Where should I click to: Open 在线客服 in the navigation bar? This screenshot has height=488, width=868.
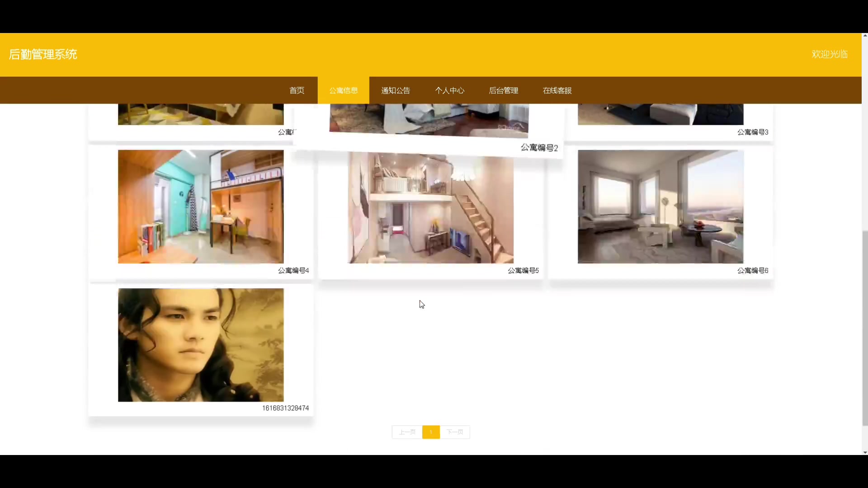(557, 90)
